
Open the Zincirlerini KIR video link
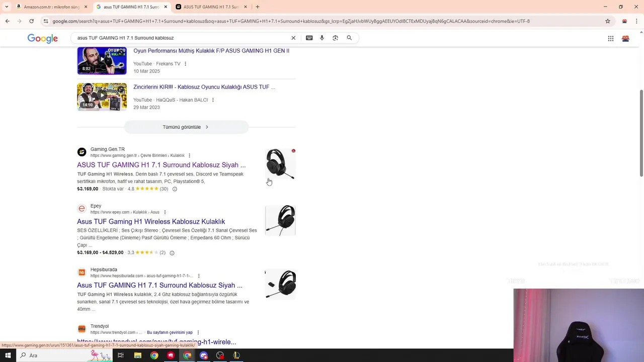(x=204, y=87)
